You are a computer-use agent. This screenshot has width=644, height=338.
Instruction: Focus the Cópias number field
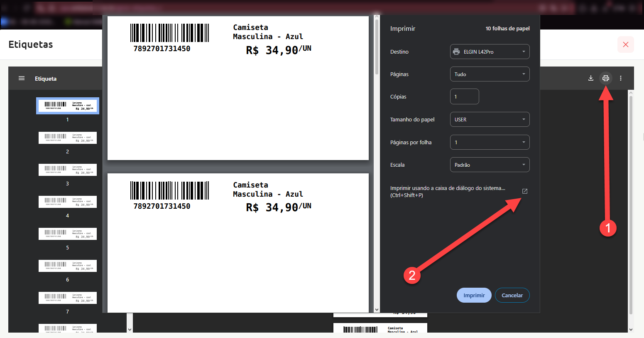[465, 96]
